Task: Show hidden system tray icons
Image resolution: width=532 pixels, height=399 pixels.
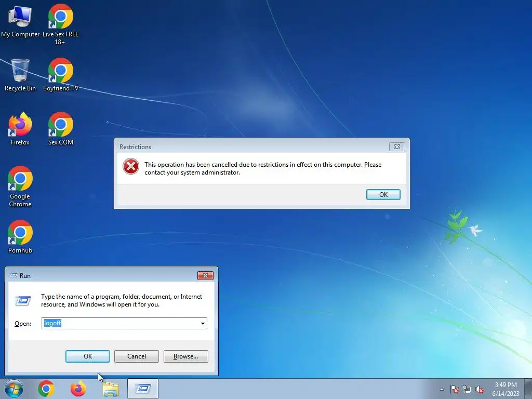Action: pos(442,389)
